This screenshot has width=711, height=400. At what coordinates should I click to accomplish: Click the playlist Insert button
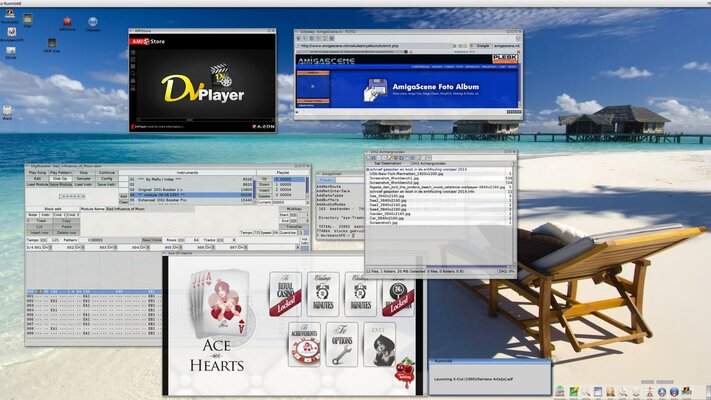click(x=264, y=190)
